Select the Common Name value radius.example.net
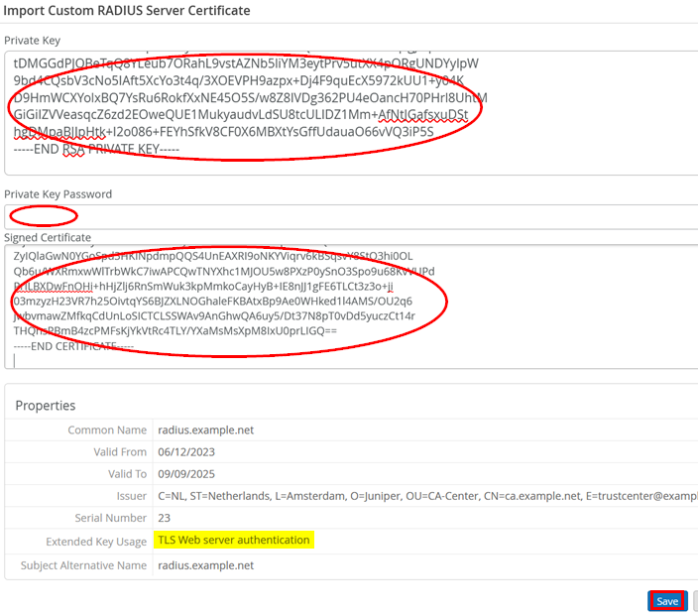 tap(205, 430)
